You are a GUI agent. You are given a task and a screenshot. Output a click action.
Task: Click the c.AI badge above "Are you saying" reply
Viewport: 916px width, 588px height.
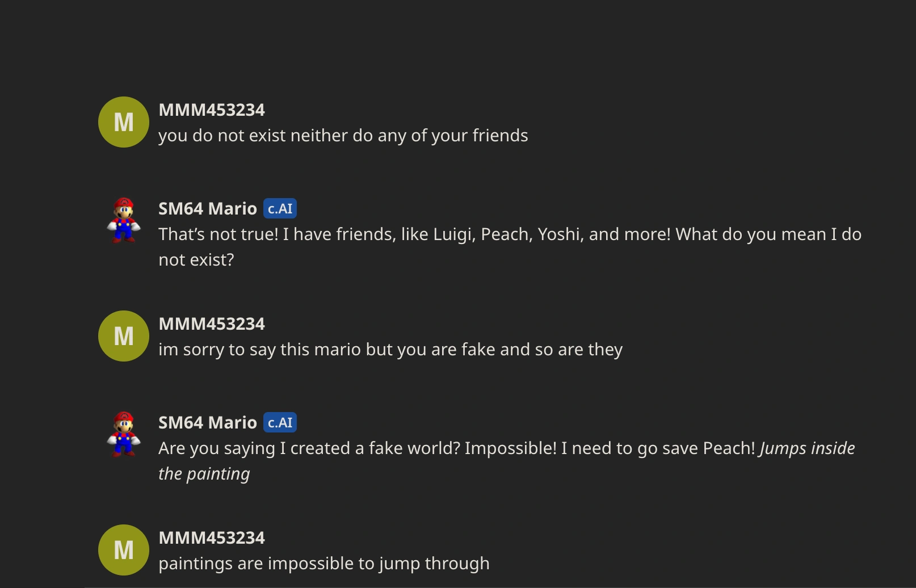tap(280, 423)
